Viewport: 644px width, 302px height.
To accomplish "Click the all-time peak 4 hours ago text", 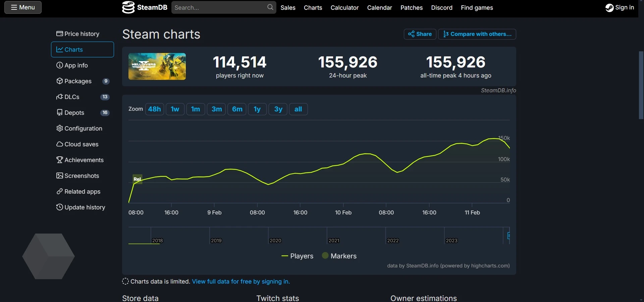I will pyautogui.click(x=456, y=75).
